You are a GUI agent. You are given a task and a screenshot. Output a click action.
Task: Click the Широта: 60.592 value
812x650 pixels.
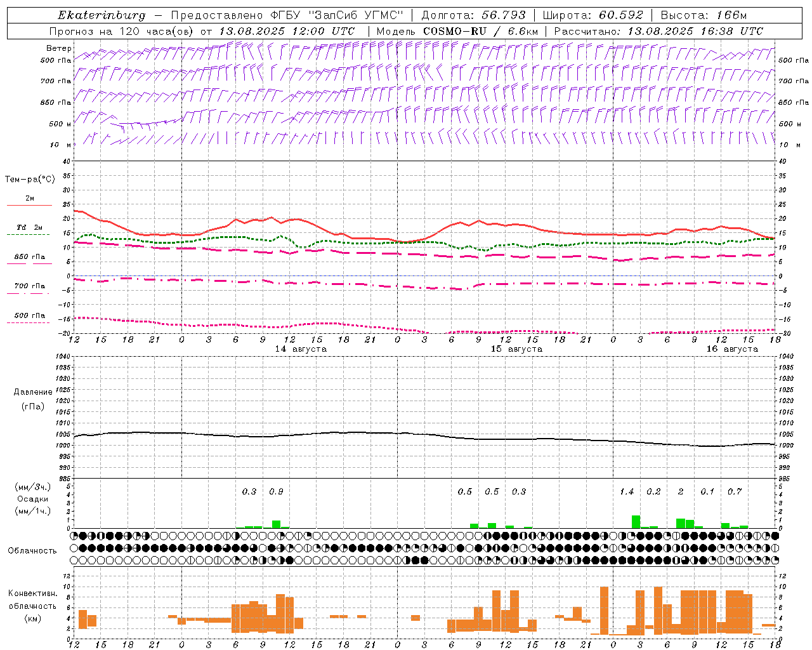click(593, 15)
